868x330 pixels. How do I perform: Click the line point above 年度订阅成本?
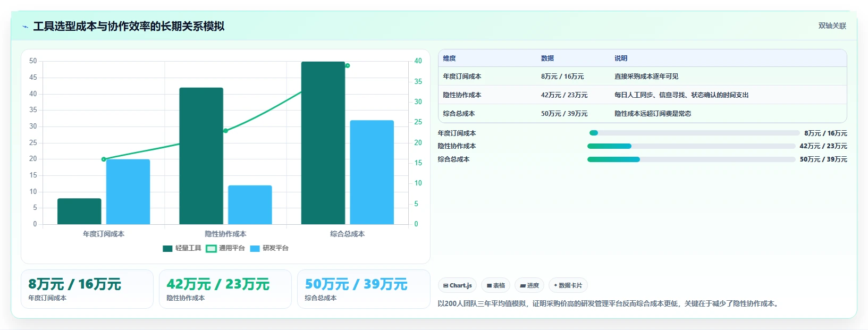[104, 159]
